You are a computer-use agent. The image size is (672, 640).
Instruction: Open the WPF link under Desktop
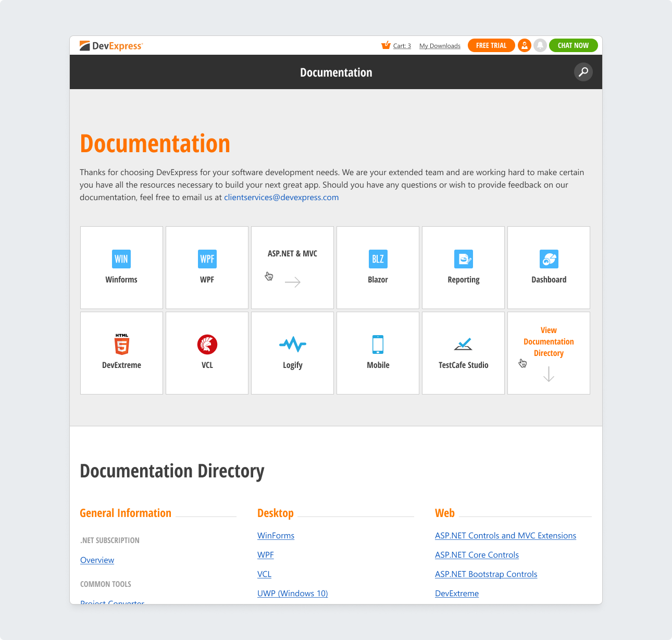pyautogui.click(x=266, y=555)
